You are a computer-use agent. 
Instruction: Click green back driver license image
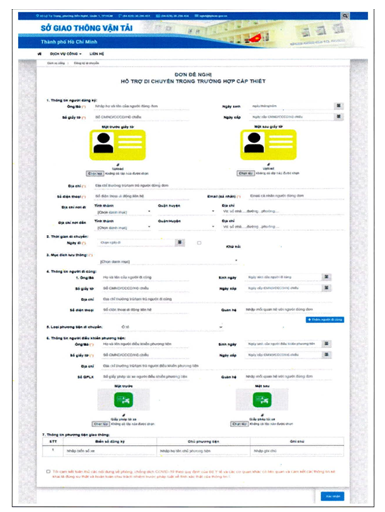pyautogui.click(x=262, y=399)
